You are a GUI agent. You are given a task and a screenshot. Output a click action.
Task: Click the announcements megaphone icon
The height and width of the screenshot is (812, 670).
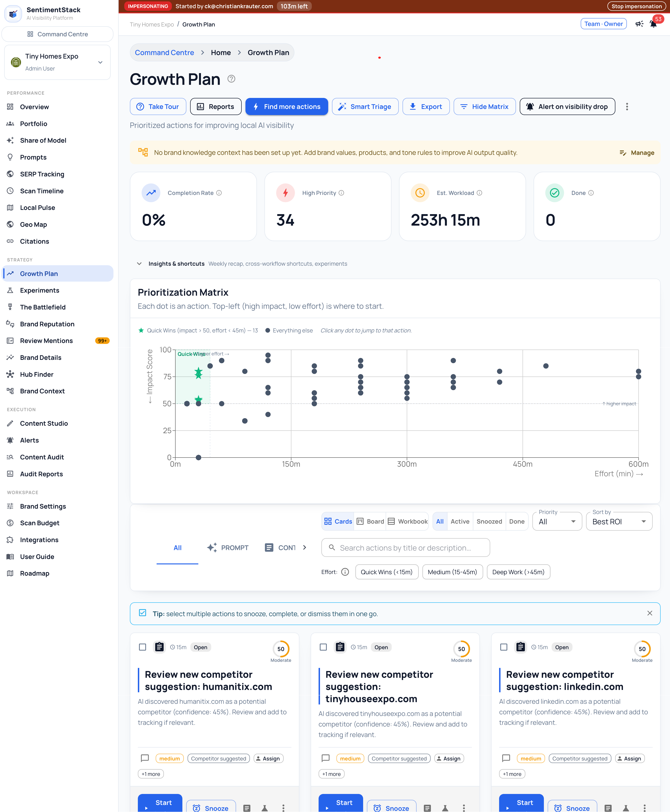point(639,24)
